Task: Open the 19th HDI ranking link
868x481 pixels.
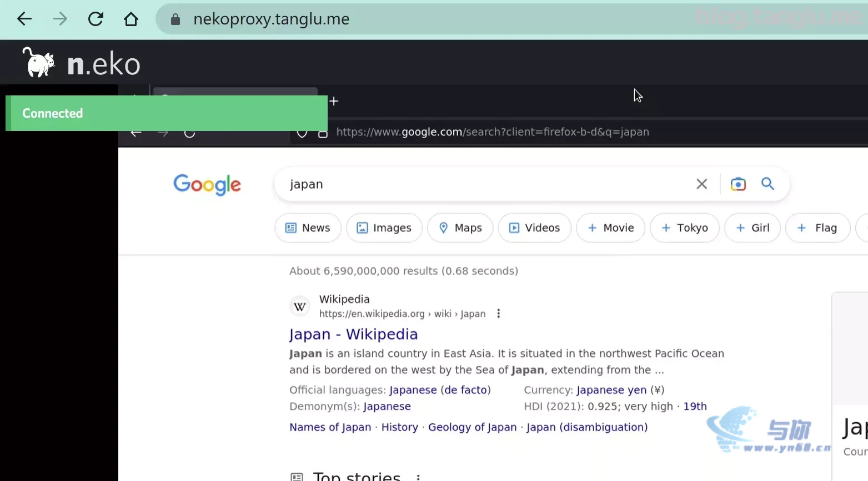Action: (x=695, y=407)
